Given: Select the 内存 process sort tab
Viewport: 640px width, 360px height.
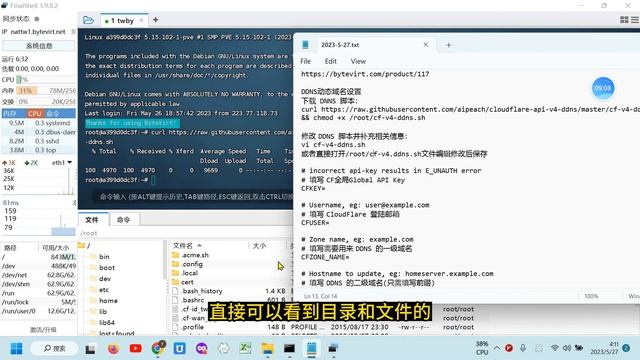Looking at the screenshot, I should (9, 113).
